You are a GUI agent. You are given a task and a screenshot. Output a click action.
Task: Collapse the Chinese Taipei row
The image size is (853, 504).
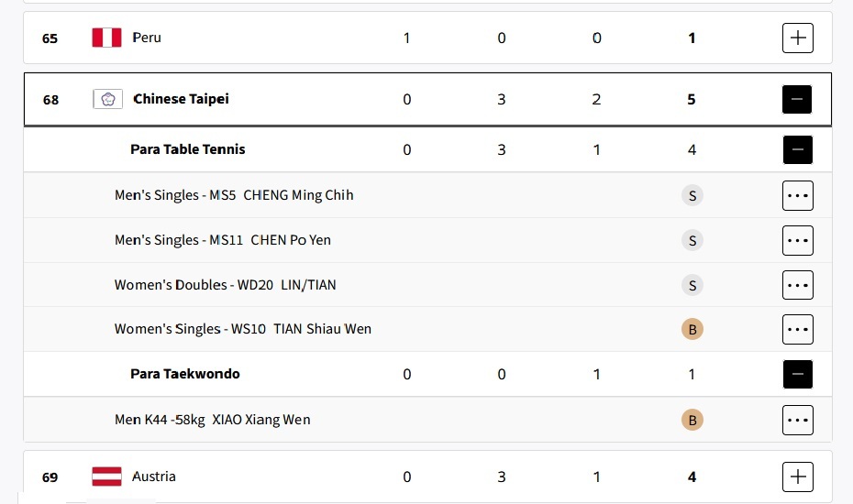coord(797,100)
